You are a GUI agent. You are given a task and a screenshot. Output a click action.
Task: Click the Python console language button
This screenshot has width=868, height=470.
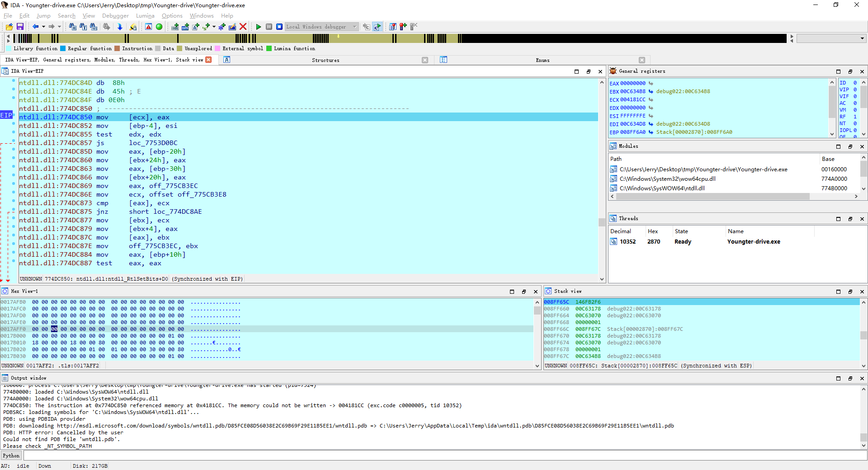click(11, 456)
